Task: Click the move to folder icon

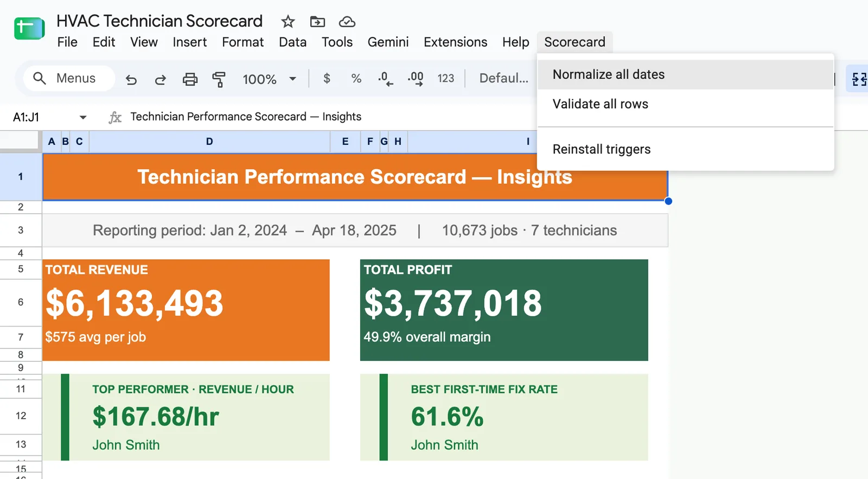Action: [317, 22]
